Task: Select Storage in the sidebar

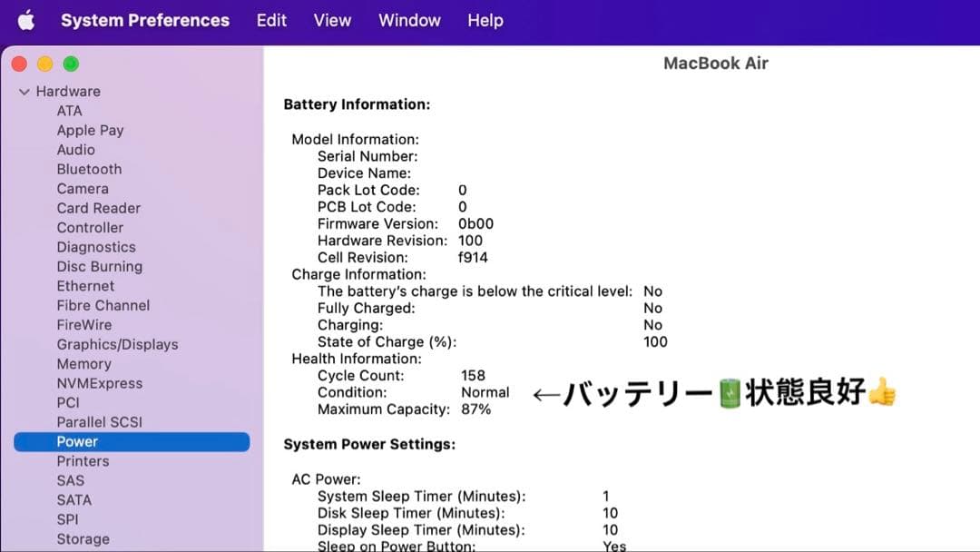Action: click(83, 538)
